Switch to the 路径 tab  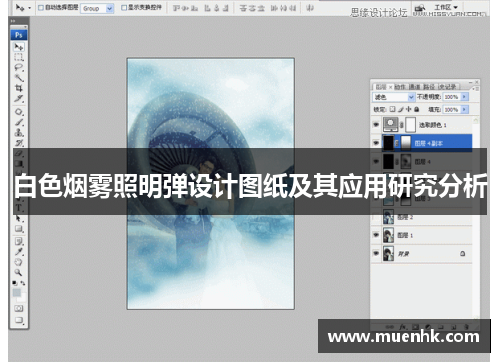[x=429, y=87]
